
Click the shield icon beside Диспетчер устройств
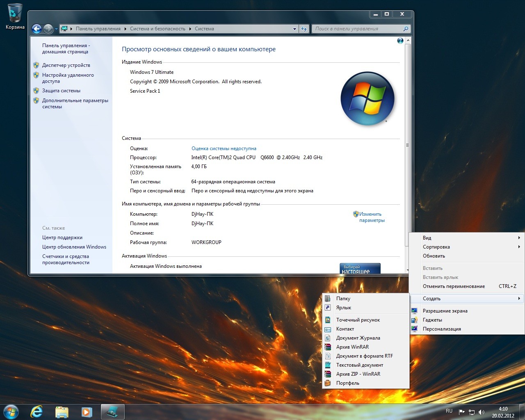pyautogui.click(x=36, y=65)
